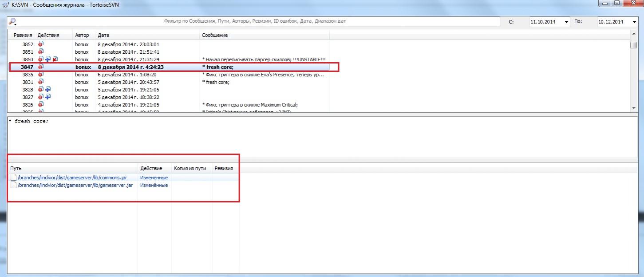Viewport: 644px width, 277px height.
Task: Sort changed files by Путь column header
Action: click(16, 168)
